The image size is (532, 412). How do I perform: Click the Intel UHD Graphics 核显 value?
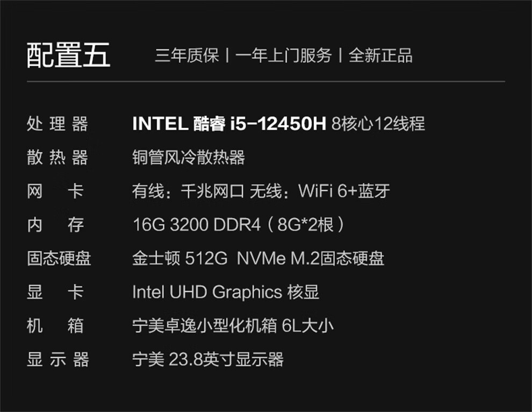point(226,292)
